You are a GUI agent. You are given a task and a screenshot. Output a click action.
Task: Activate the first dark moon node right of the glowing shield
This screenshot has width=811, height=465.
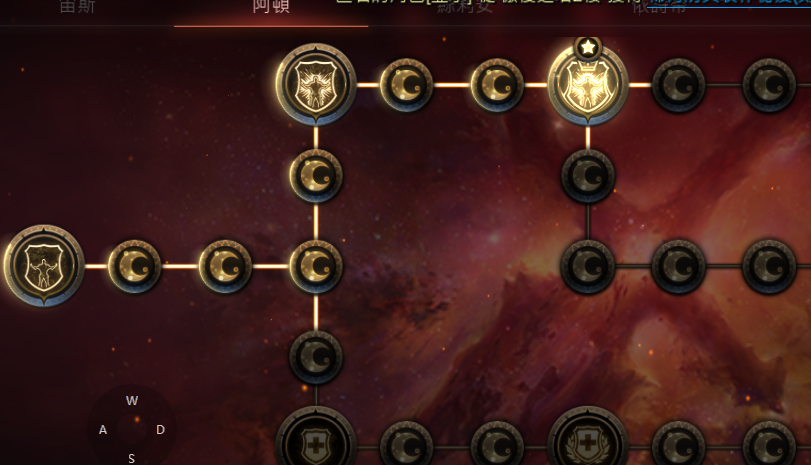(x=679, y=85)
